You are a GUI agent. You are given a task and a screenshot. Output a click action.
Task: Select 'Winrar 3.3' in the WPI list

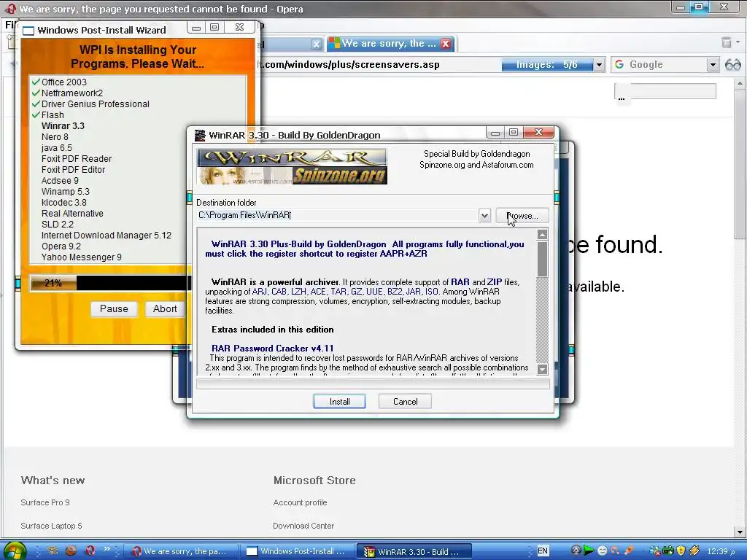pos(63,125)
